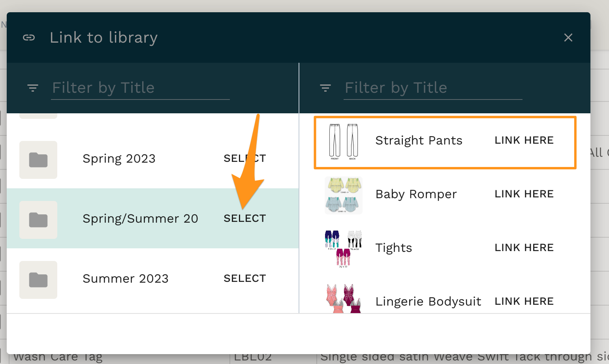Link here to Straight Pants
Screen dimensions: 609x364
pyautogui.click(x=524, y=140)
